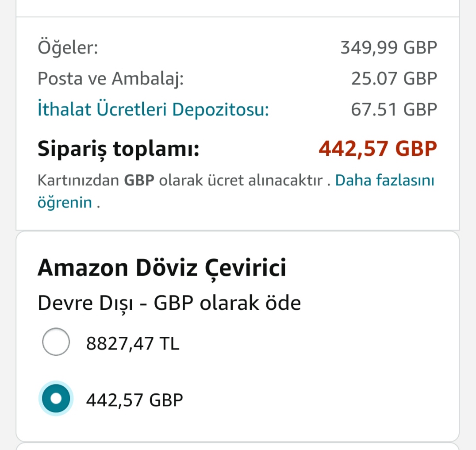Click the 67.51 GBP import fees amount
This screenshot has width=476, height=450.
pos(394,110)
